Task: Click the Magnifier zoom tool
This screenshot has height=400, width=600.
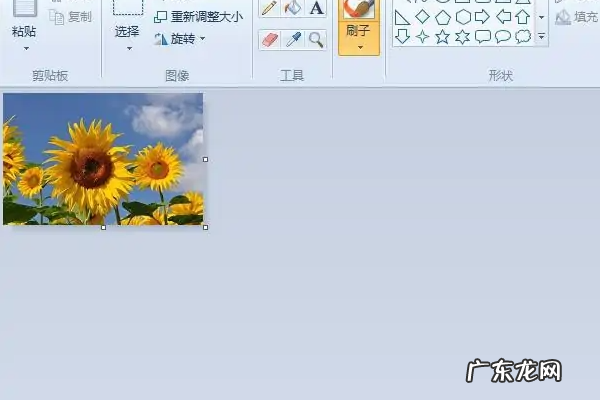Action: [x=316, y=39]
